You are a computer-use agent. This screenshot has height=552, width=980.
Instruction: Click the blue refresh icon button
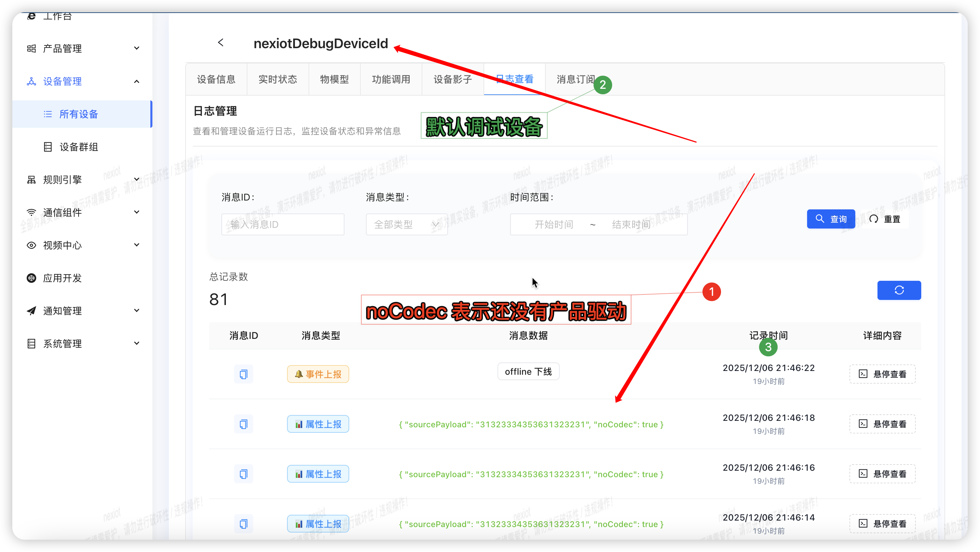(x=899, y=290)
